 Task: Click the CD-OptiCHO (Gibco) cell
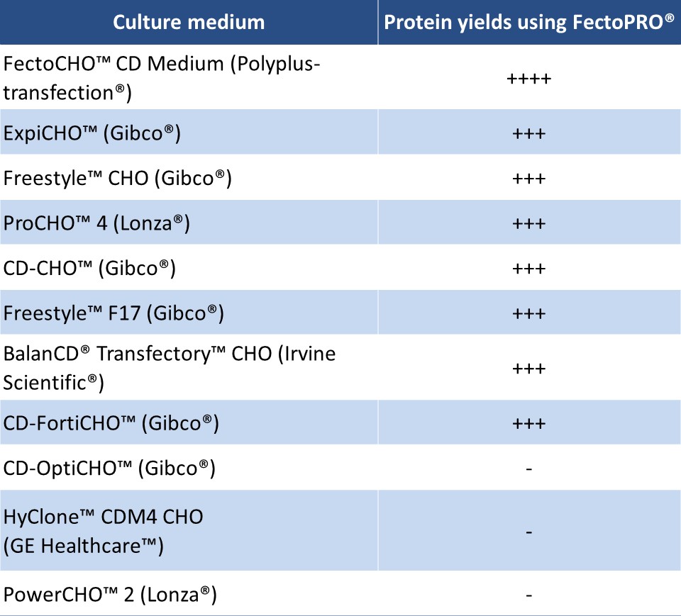(109, 468)
